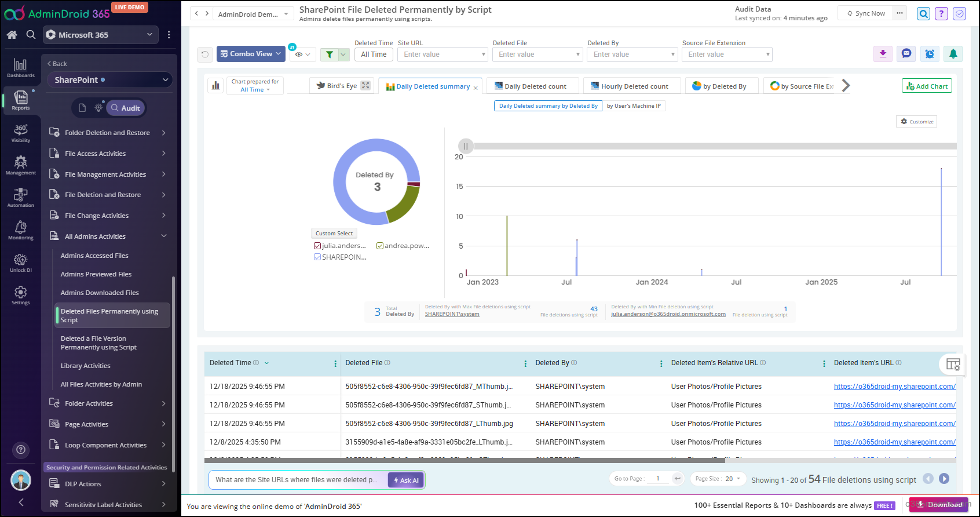This screenshot has width=980, height=517.
Task: Click the Sync Now button
Action: tap(865, 13)
